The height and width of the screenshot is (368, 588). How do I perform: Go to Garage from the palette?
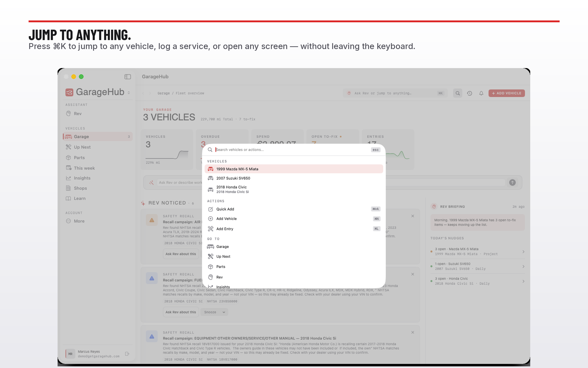click(x=294, y=247)
